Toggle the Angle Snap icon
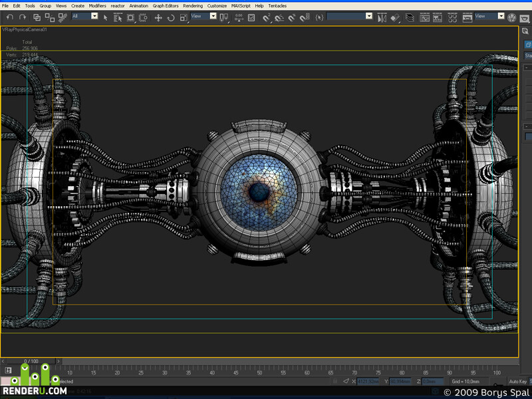The width and height of the screenshot is (532, 399). 279,18
